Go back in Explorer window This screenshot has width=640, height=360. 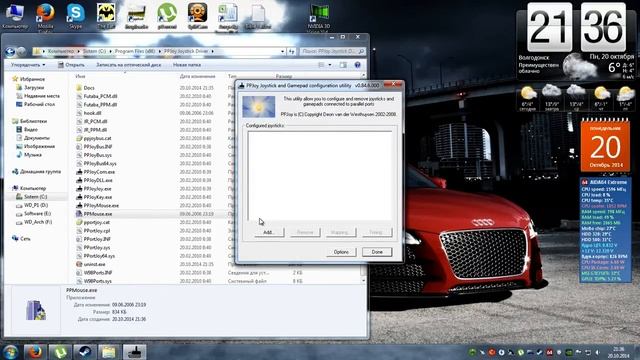coord(10,51)
